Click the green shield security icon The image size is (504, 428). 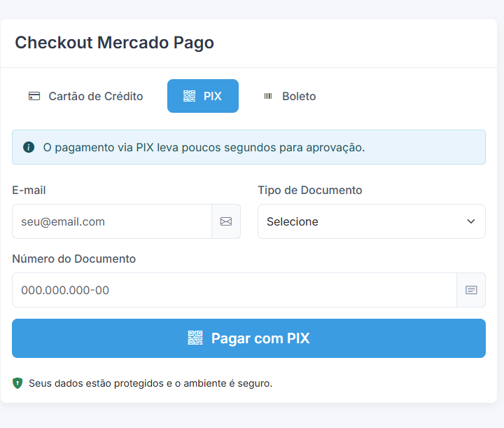(17, 383)
